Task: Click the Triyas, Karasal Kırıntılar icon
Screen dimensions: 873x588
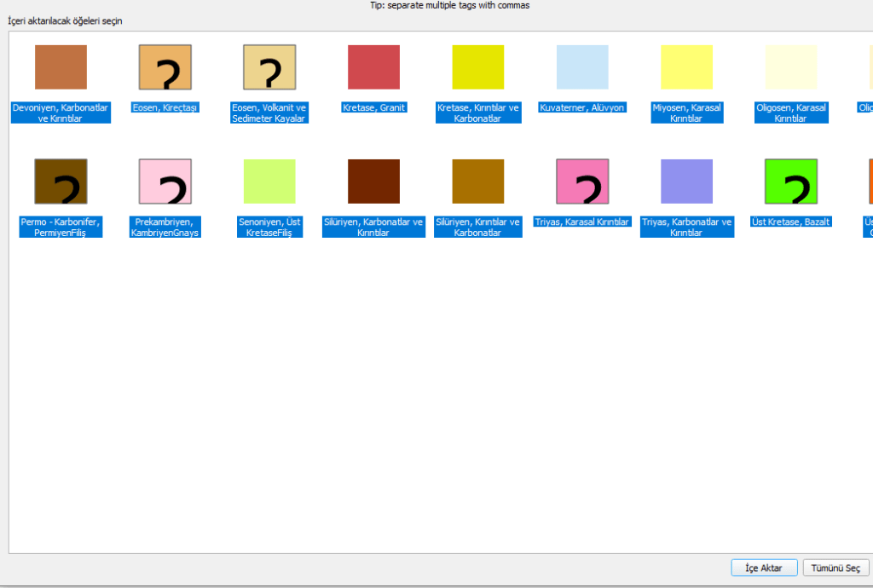Action: [x=582, y=182]
